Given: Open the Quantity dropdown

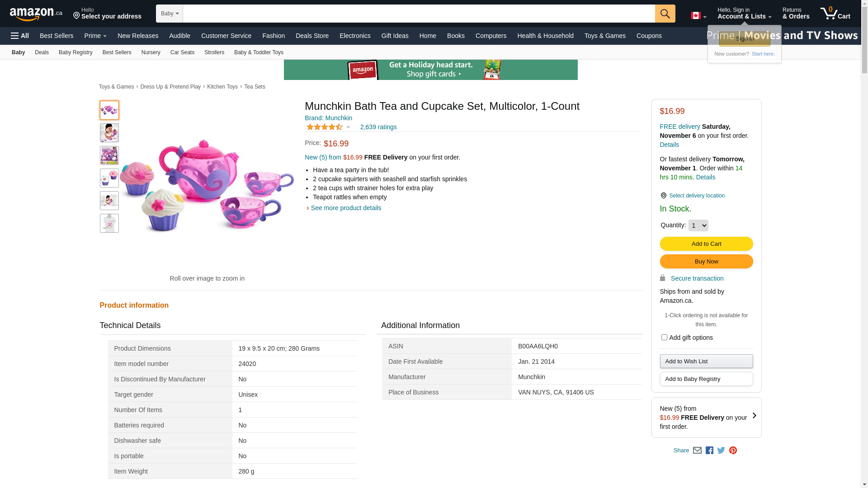Looking at the screenshot, I should coord(698,225).
